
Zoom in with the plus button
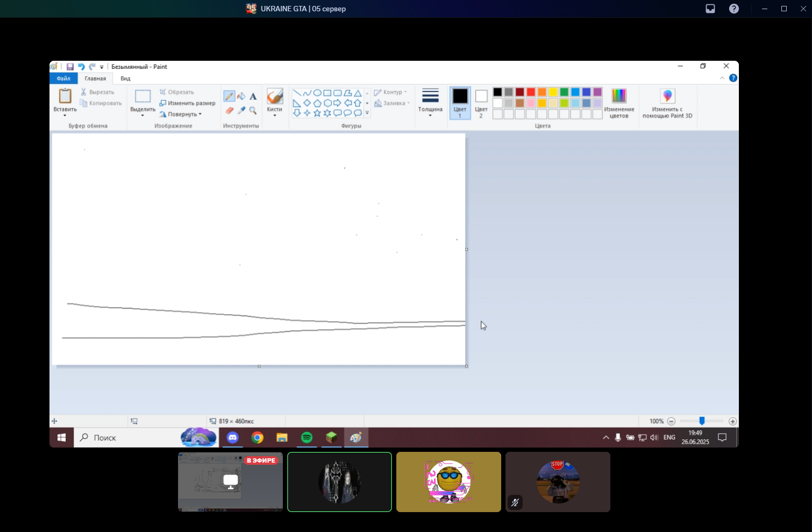(x=732, y=421)
